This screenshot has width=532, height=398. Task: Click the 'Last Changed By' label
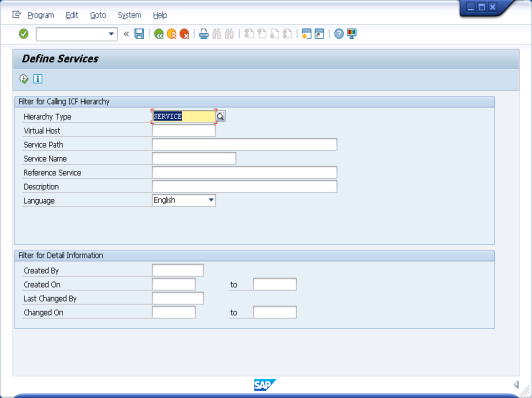pyautogui.click(x=50, y=299)
